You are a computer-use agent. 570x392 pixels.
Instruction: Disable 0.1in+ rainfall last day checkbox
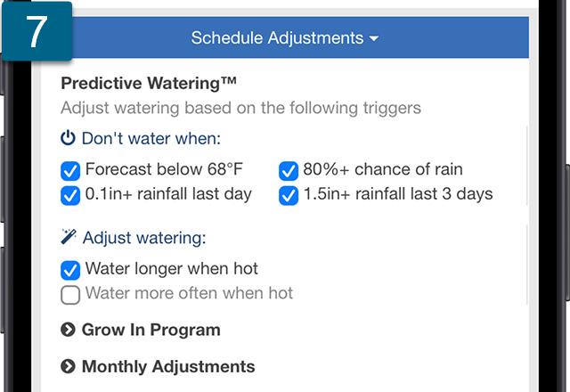pyautogui.click(x=70, y=196)
